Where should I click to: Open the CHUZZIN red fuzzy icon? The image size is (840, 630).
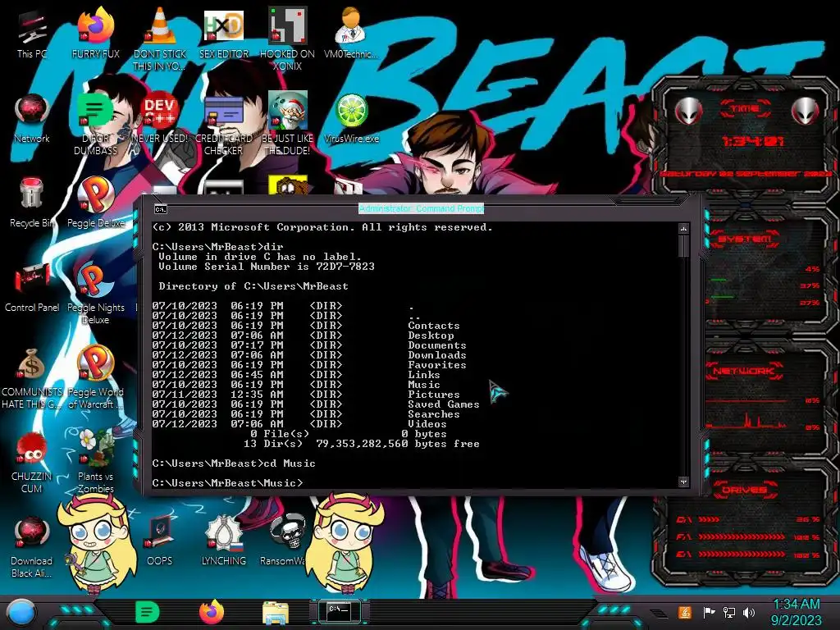point(32,463)
